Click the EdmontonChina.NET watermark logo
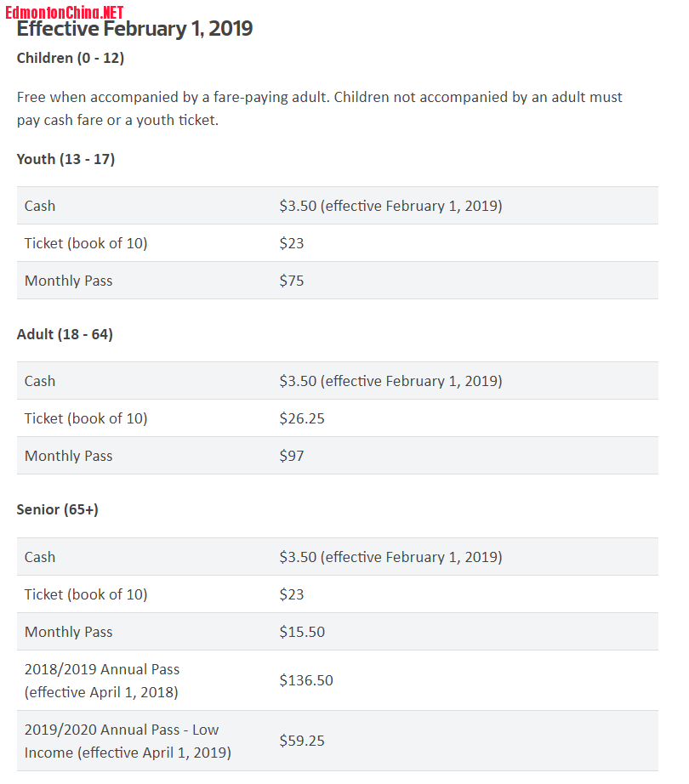The height and width of the screenshot is (784, 689). 65,12
